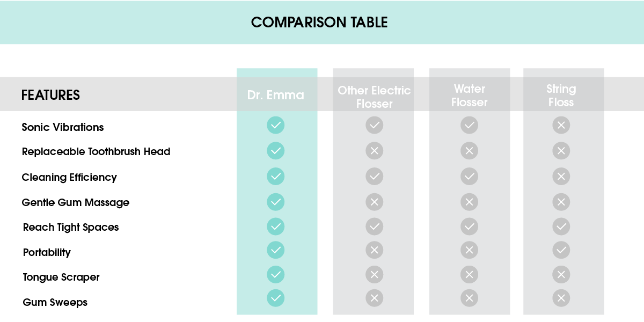Click Other Electric Flosser Replaceable Toothbrush Head X
The image size is (644, 322).
pyautogui.click(x=375, y=151)
